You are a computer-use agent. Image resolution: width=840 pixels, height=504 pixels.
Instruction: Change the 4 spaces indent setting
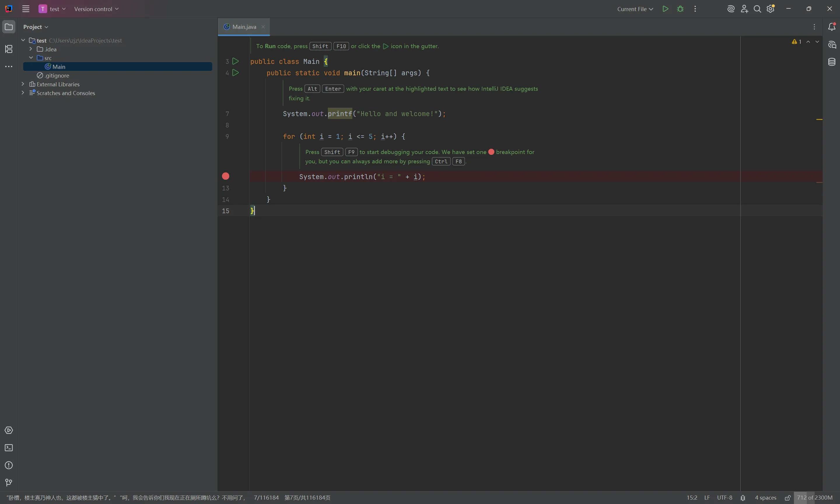click(766, 498)
